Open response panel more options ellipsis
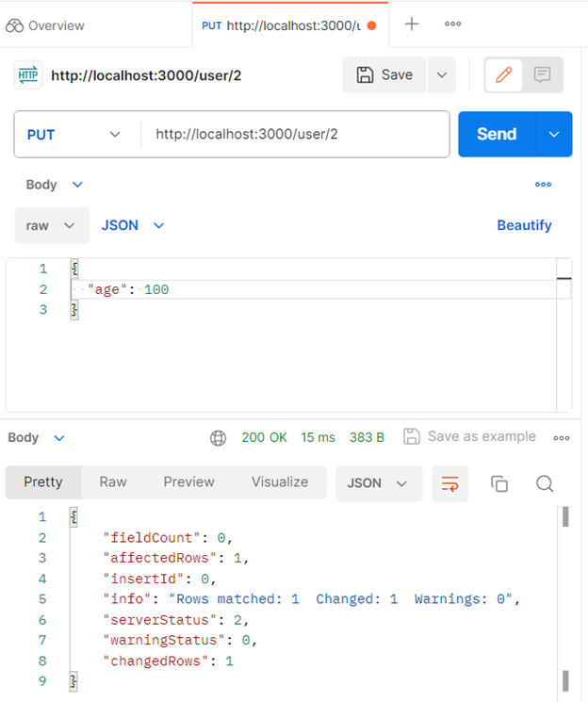This screenshot has width=588, height=702. pos(562,437)
